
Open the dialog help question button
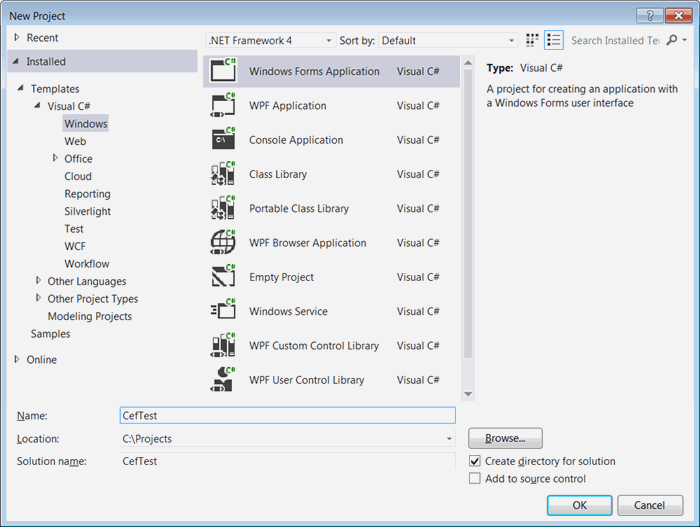[650, 16]
